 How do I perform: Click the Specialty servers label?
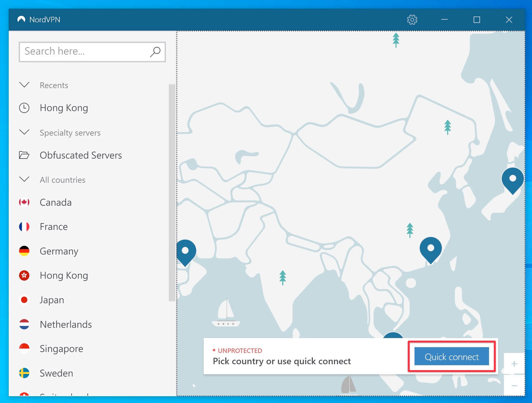[x=70, y=133]
